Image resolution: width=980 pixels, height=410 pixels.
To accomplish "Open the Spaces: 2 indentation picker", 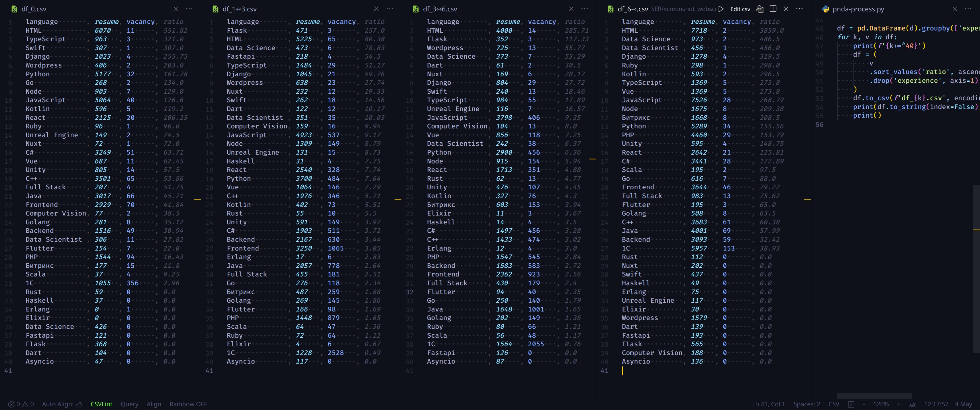I will coord(807,404).
